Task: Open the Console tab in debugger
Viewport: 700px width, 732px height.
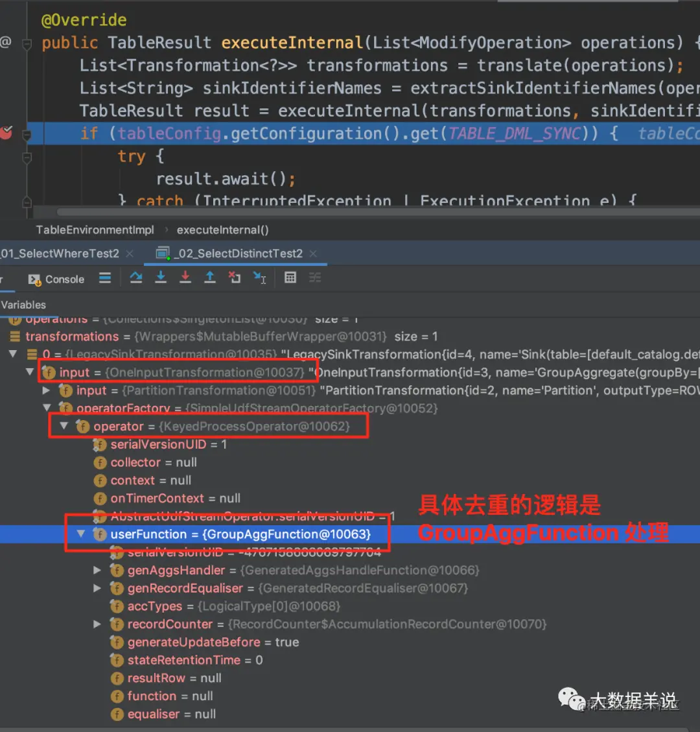Action: [x=56, y=279]
